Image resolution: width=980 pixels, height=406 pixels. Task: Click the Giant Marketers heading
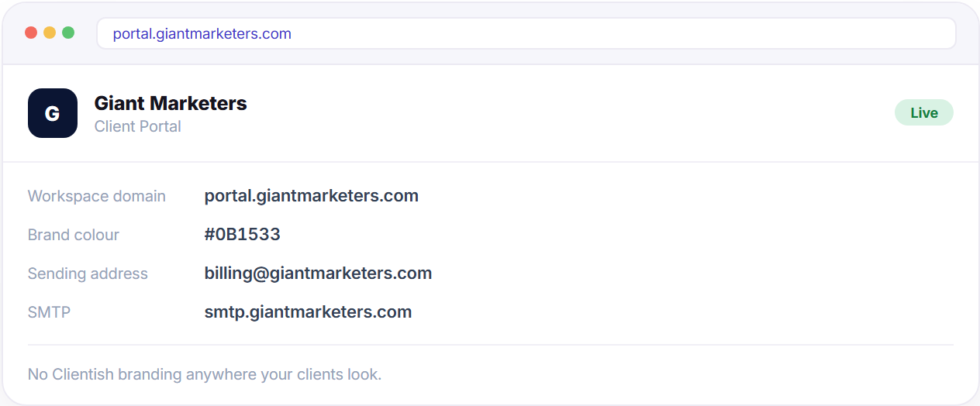[x=171, y=103]
